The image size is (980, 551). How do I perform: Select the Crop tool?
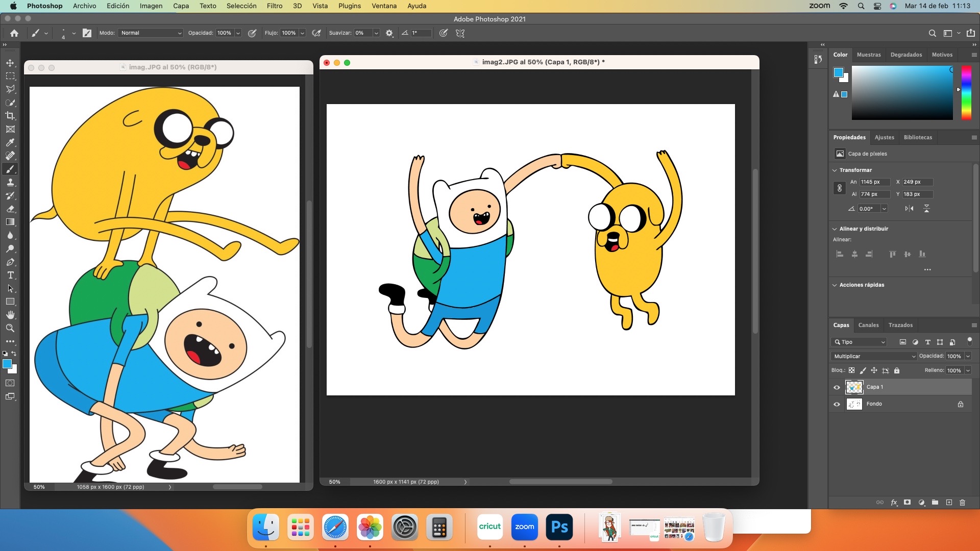coord(10,116)
